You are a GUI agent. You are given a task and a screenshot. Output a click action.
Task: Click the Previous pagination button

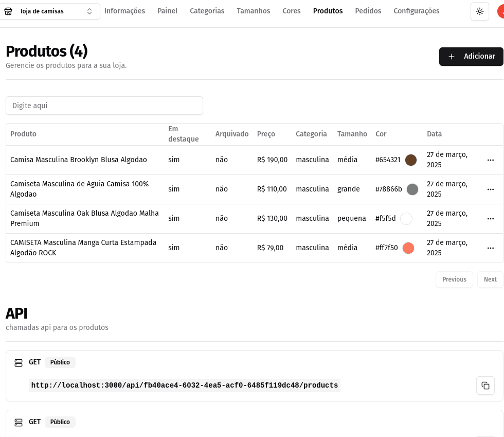click(x=454, y=279)
